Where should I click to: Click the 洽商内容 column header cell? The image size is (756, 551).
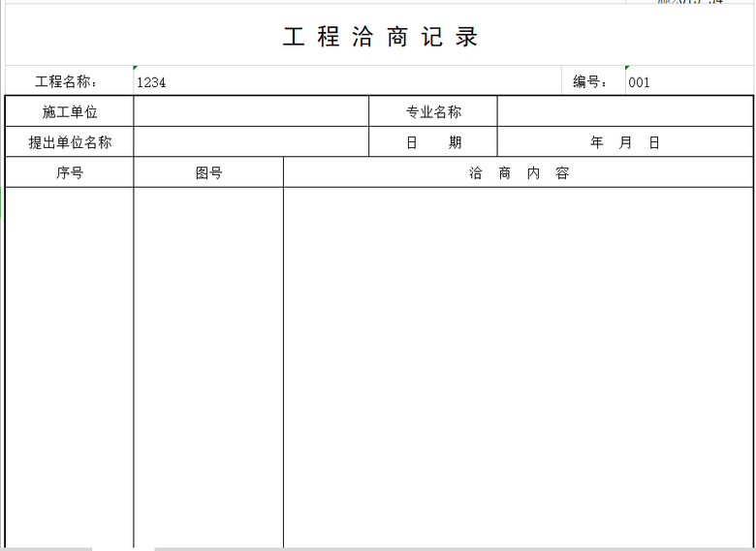[518, 173]
